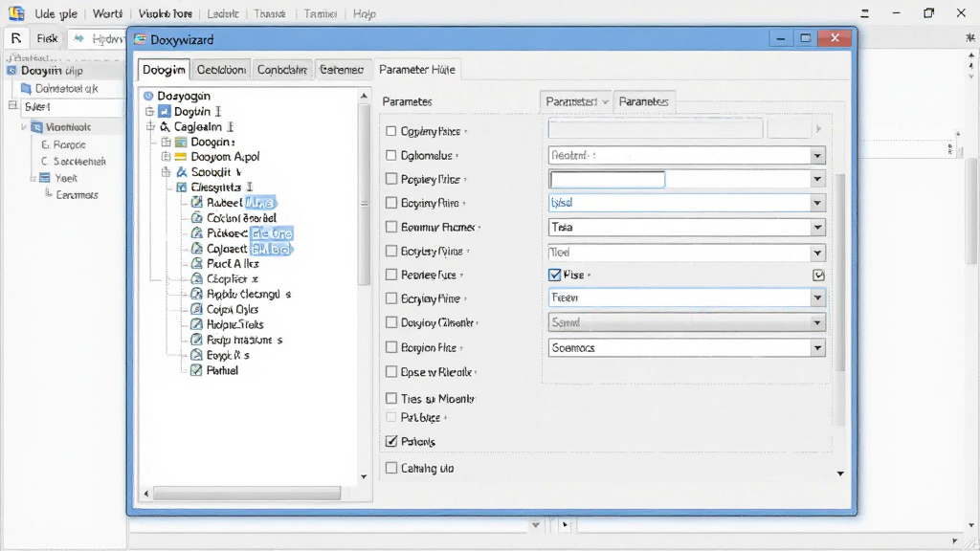Click the Copa Cjies item icon
The width and height of the screenshot is (980, 551).
pyautogui.click(x=196, y=309)
